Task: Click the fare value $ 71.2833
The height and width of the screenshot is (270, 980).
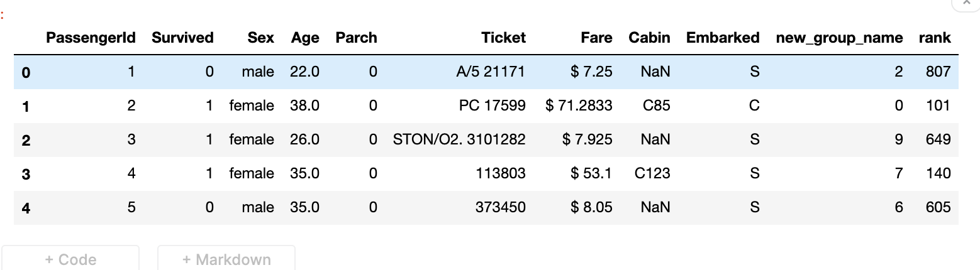Action: point(579,105)
